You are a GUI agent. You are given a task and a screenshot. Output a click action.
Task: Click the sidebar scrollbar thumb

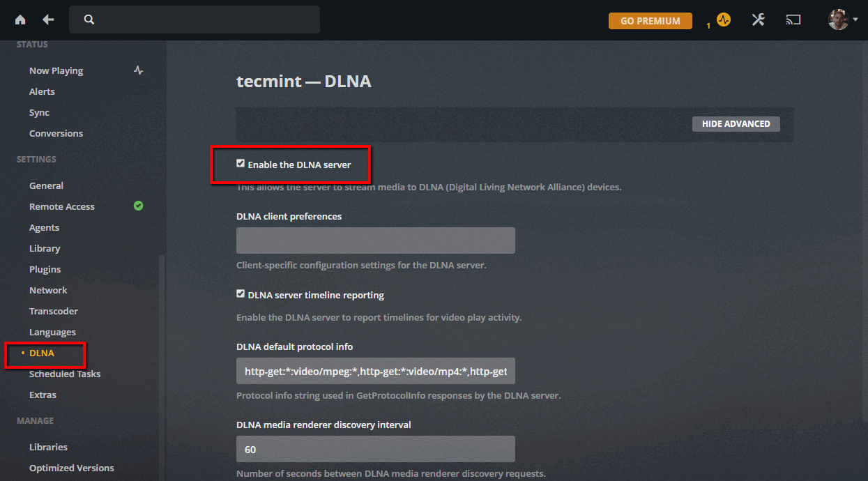pyautogui.click(x=162, y=362)
